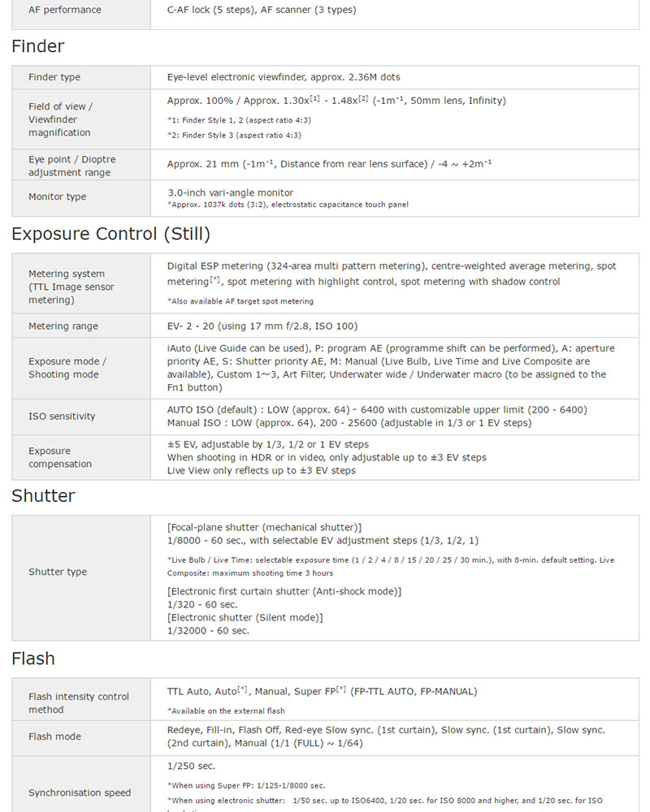Select the Field of view / Viewfinder magnification label
The image size is (650, 812).
(x=60, y=119)
